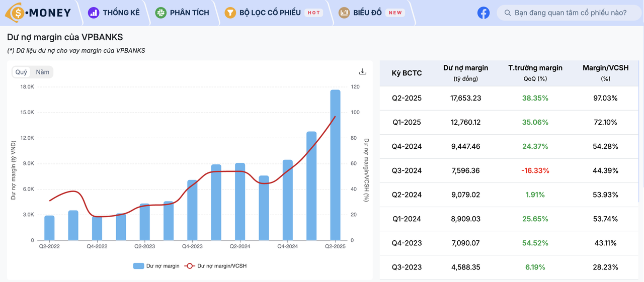
Task: Select the Q2-2024 table row label
Action: click(407, 195)
